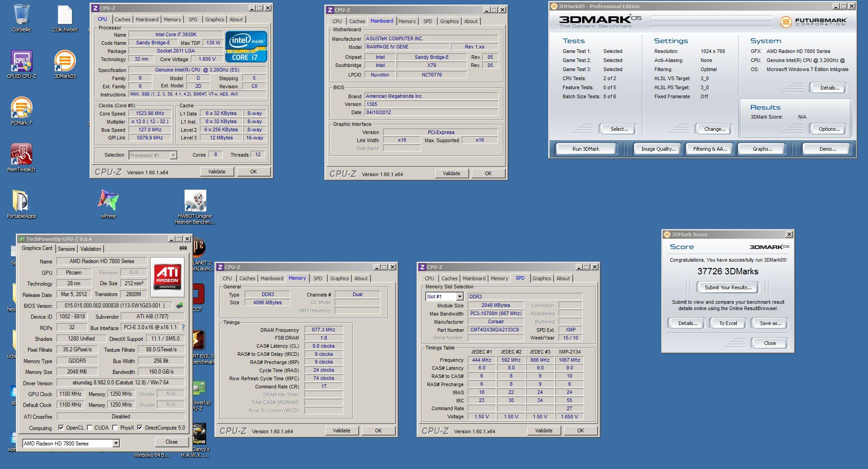Viewport: 868px width, 469px height.
Task: Open Details in 3DMark Score window
Action: 687,323
